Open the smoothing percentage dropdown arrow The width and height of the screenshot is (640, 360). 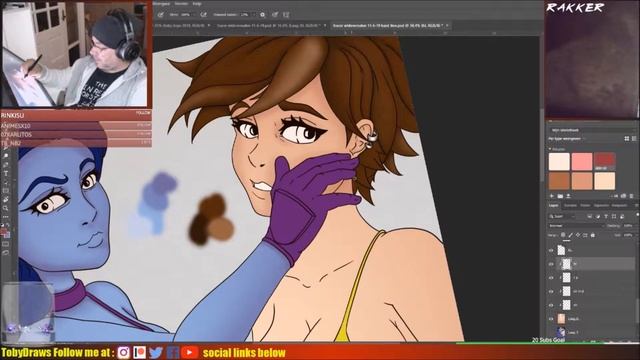pyautogui.click(x=253, y=15)
